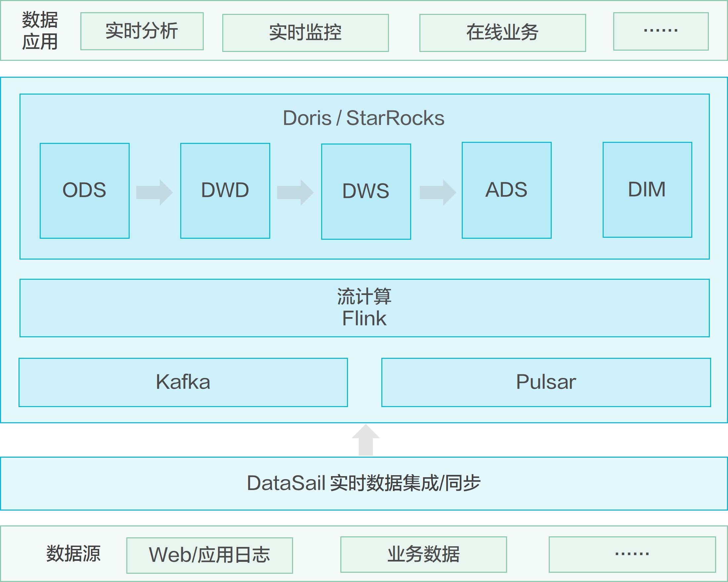
Task: Click the Pulsar box
Action: click(x=546, y=383)
